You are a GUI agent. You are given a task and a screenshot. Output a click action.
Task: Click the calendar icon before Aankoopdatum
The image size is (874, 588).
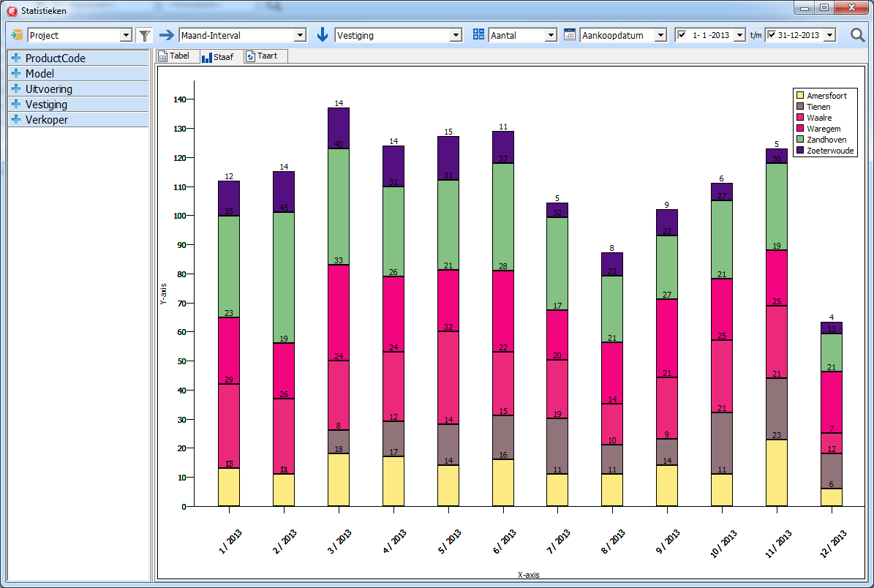tap(570, 35)
